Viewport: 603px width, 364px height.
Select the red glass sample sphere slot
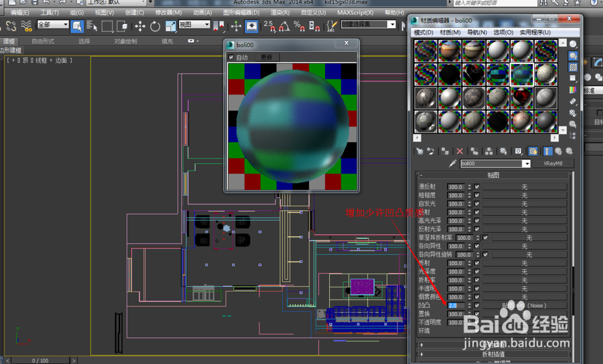(x=522, y=98)
